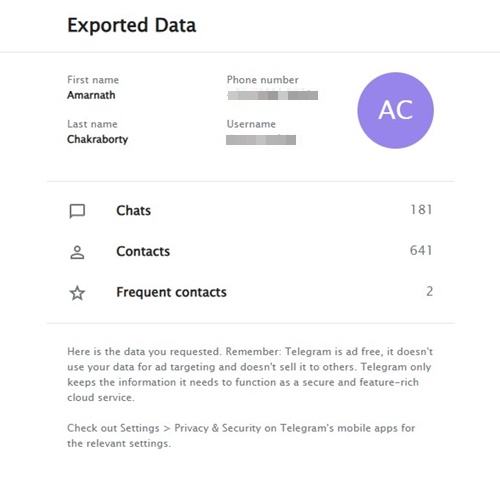Click the First name label
Screen dimensions: 500x496
tap(93, 80)
